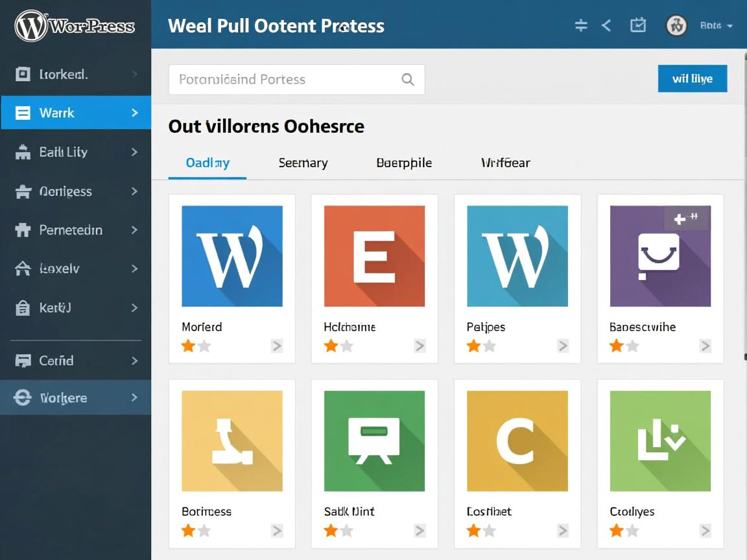Open the user account dropdown menu
The height and width of the screenshot is (560, 747).
click(x=717, y=26)
